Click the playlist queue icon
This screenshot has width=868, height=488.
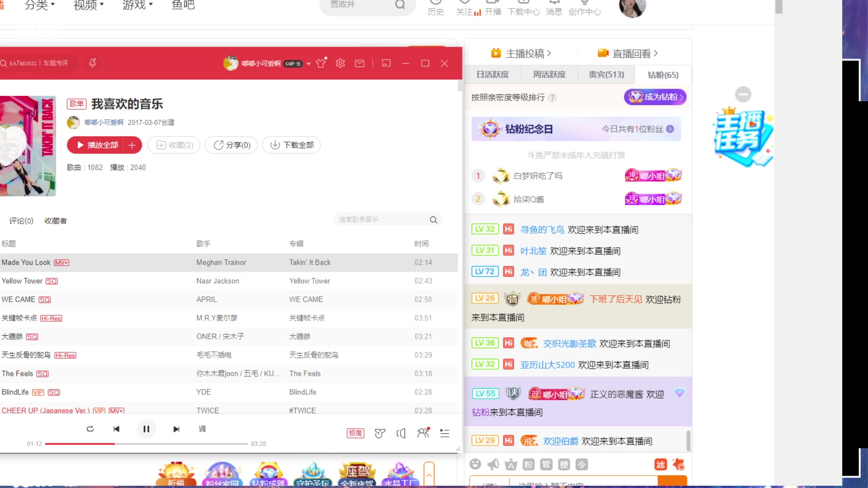pyautogui.click(x=445, y=432)
